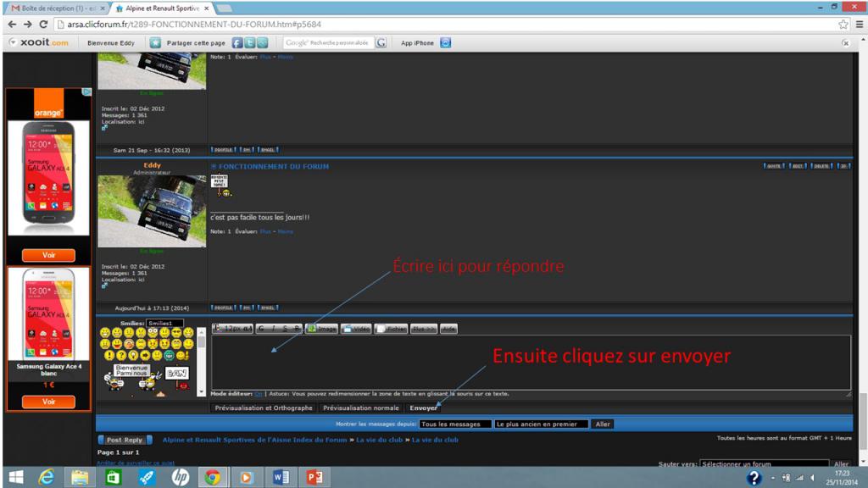Close the xooit toolbar
868x488 pixels.
[845, 42]
